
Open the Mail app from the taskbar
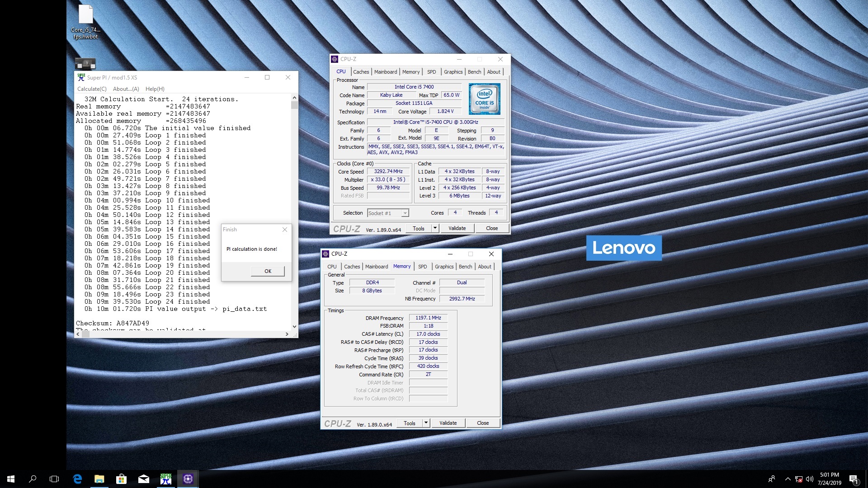(144, 479)
